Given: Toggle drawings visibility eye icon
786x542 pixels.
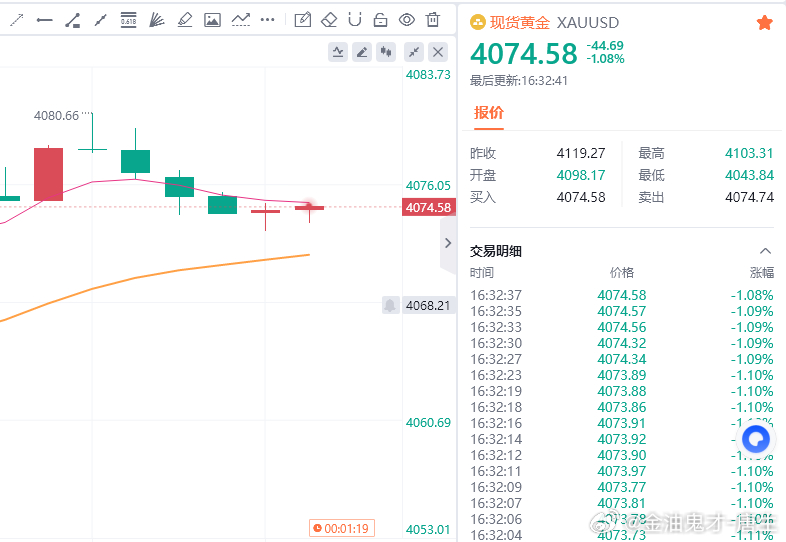Looking at the screenshot, I should point(407,20).
